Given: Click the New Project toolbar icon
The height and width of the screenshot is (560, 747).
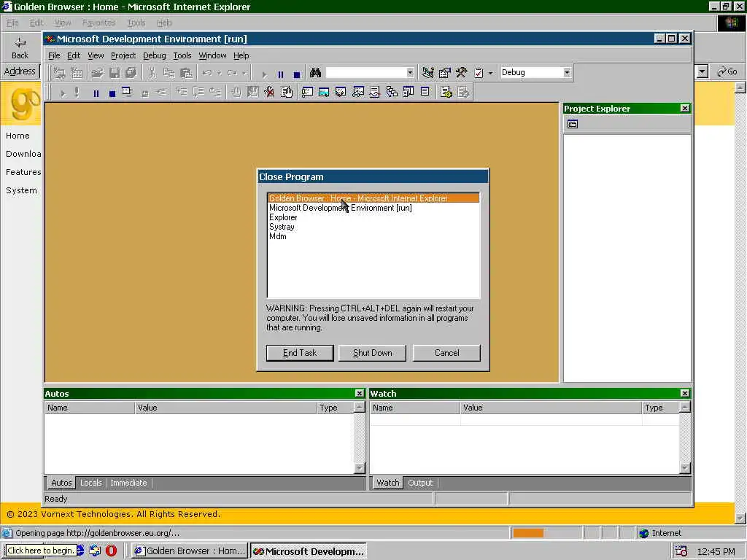Looking at the screenshot, I should (x=60, y=73).
